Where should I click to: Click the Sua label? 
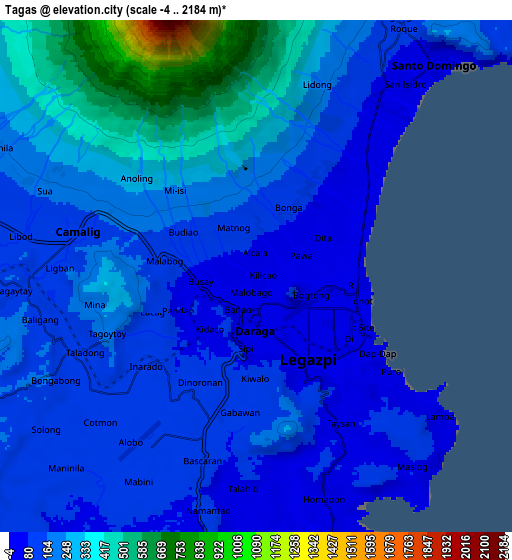pos(45,191)
